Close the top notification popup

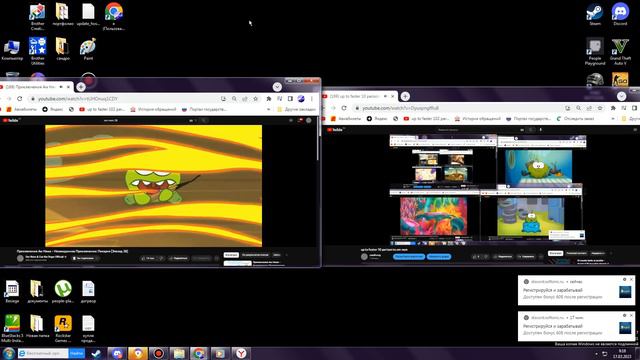631,280
